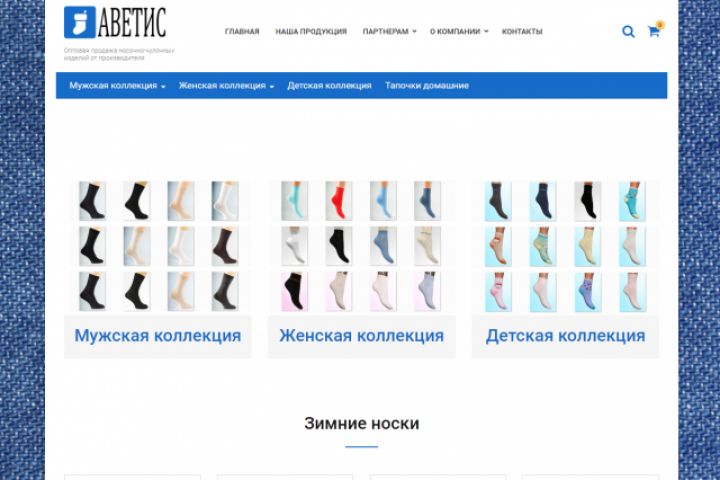Expand the О компании dropdown menu
This screenshot has width=720, height=480.
click(x=459, y=31)
